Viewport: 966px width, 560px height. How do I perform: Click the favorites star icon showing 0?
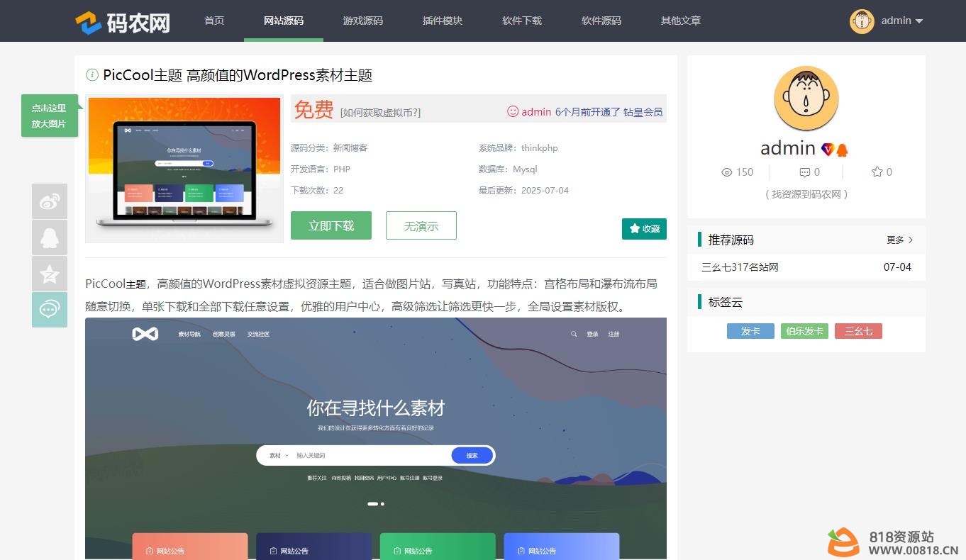(x=877, y=172)
